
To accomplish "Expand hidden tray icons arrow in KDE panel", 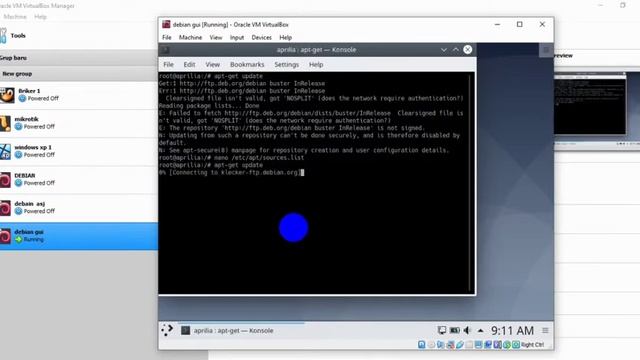I will tap(480, 331).
